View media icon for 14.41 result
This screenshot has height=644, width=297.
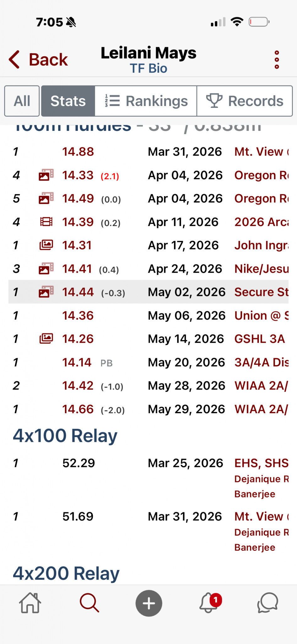[46, 269]
